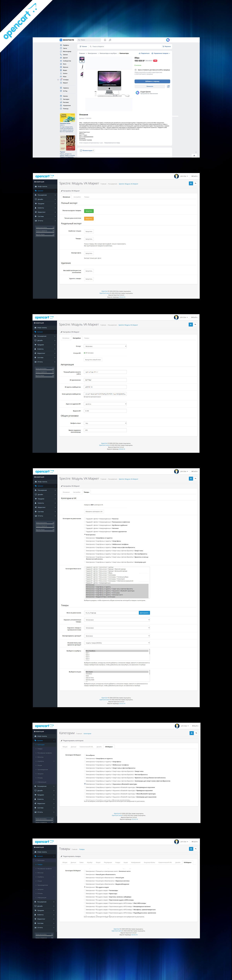Screen dimensions: 232x980
Task: Click save icon on Категории edit screen
Action: [x=192, y=733]
